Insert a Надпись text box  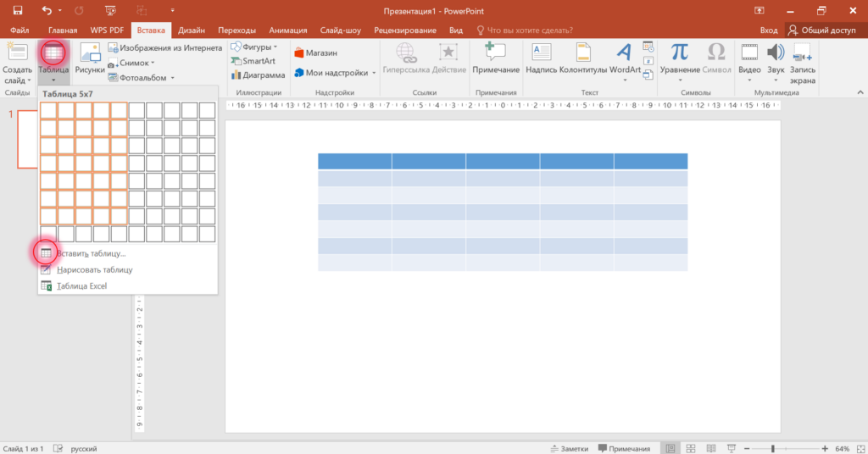(541, 58)
